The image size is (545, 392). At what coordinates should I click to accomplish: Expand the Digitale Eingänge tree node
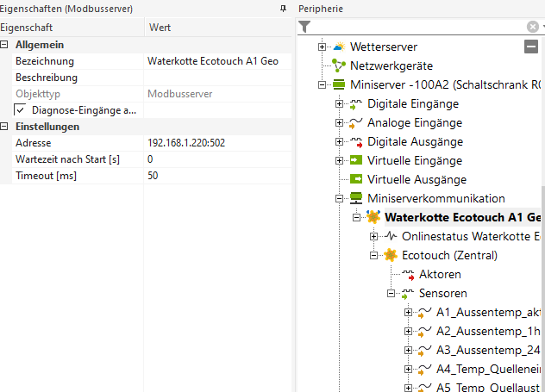[339, 104]
